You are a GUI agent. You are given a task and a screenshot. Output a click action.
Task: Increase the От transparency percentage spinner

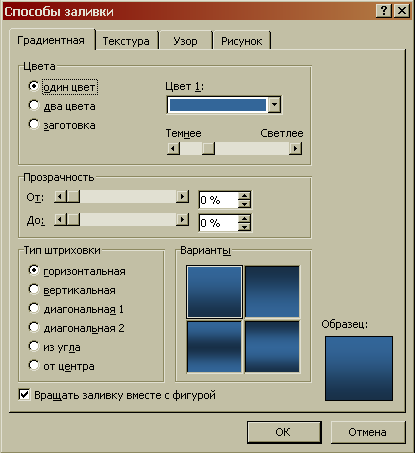[x=244, y=196]
